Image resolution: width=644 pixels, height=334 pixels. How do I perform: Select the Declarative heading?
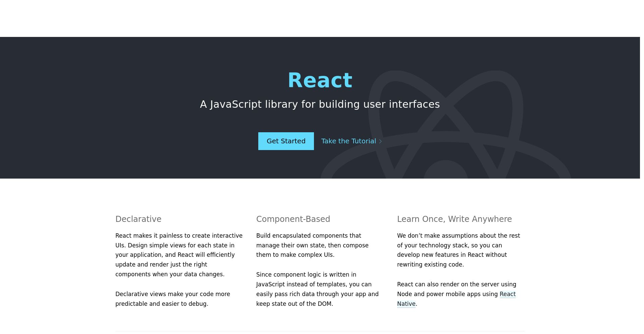pos(138,219)
